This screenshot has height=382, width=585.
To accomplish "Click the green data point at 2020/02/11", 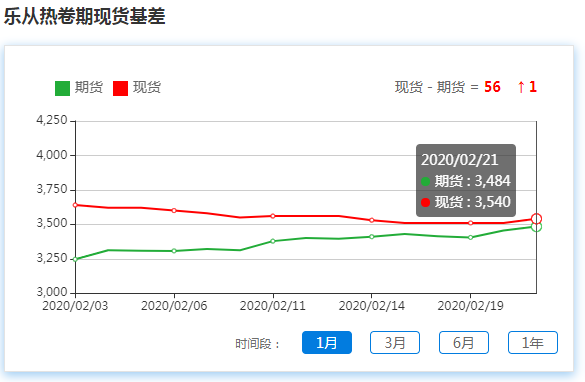I will pos(273,241).
